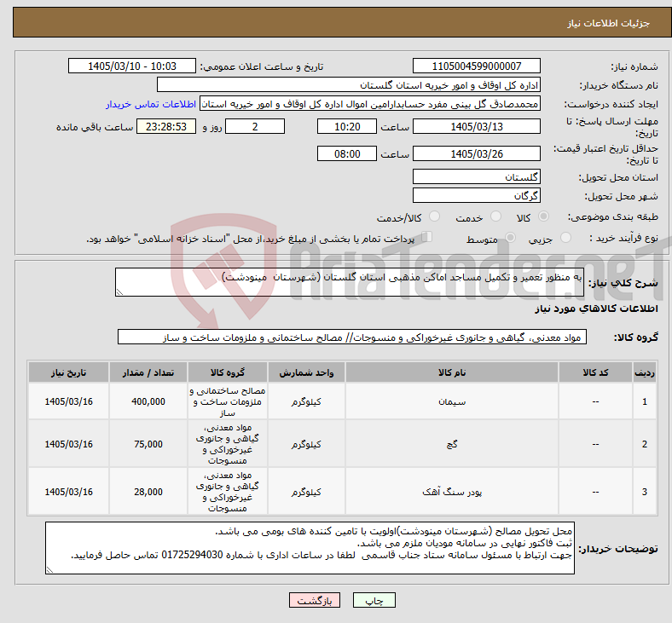
Task: Click the deadline time field 10:20
Action: point(347,126)
